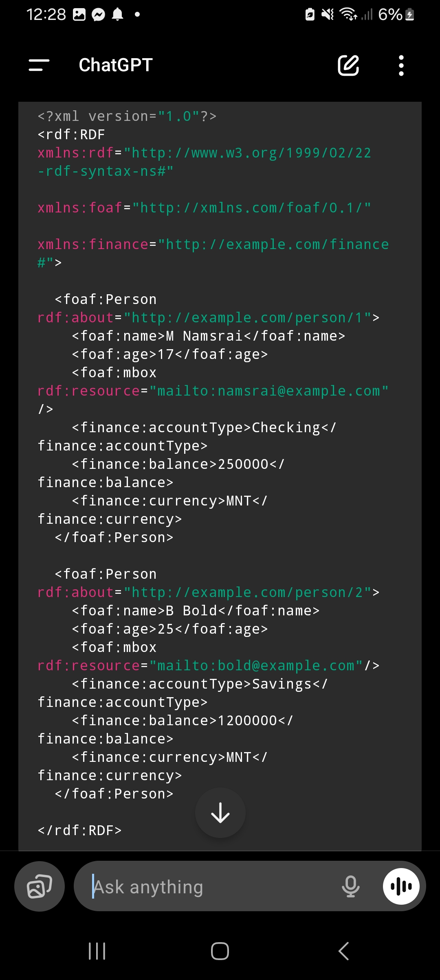Viewport: 440px width, 980px height.
Task: Start a new chat with compose icon
Action: [x=348, y=65]
